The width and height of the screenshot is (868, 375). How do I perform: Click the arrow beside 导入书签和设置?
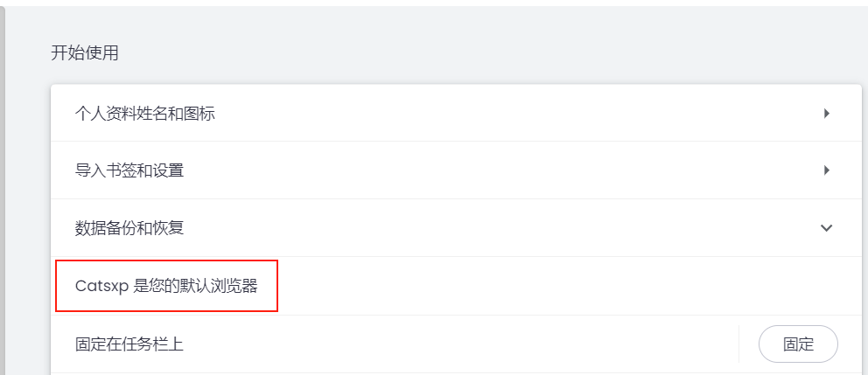(x=827, y=170)
